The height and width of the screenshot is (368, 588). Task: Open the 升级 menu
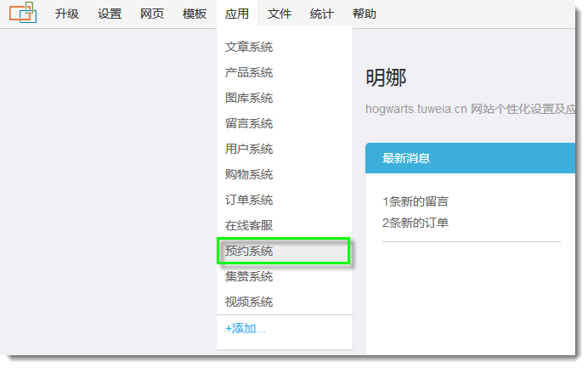tap(67, 14)
